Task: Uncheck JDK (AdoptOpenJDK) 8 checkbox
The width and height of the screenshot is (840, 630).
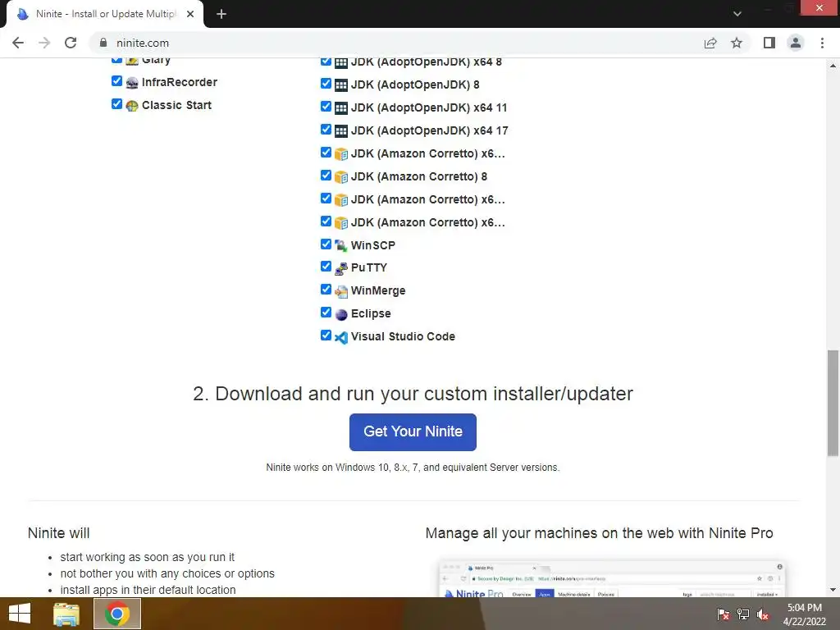Action: [326, 84]
